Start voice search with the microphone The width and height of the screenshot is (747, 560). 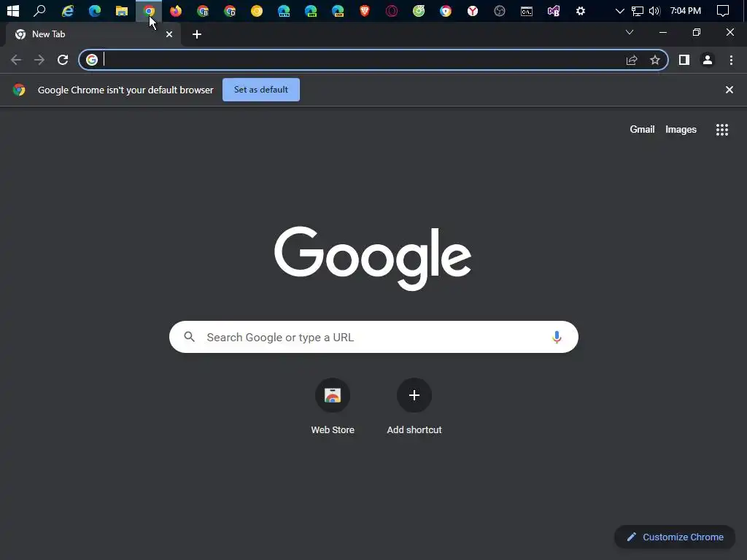557,337
